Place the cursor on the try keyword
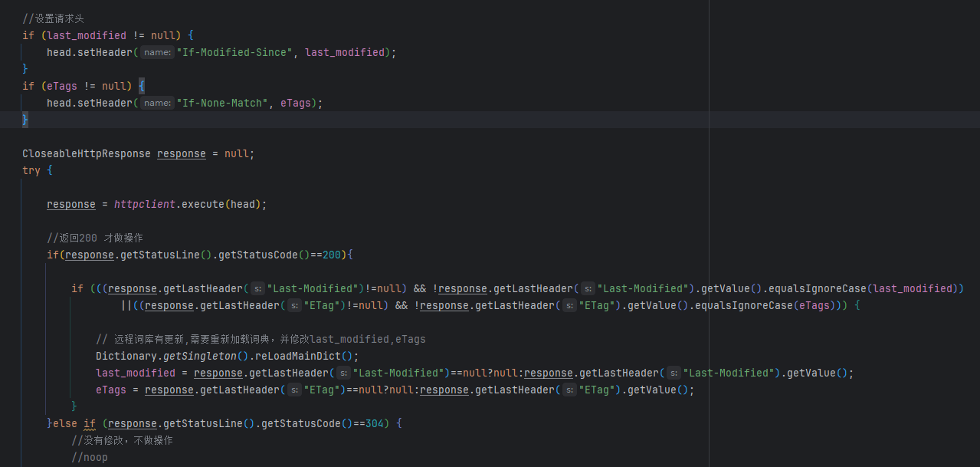The width and height of the screenshot is (980, 467). click(31, 171)
